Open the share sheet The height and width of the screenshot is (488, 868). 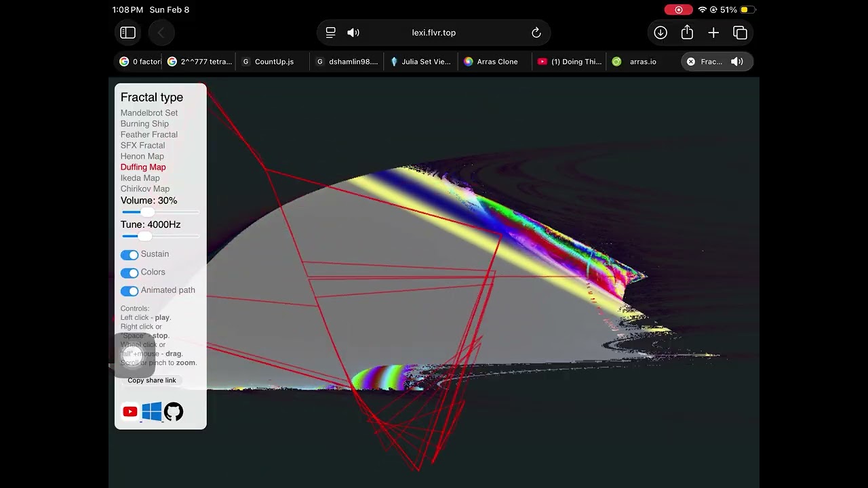(687, 33)
